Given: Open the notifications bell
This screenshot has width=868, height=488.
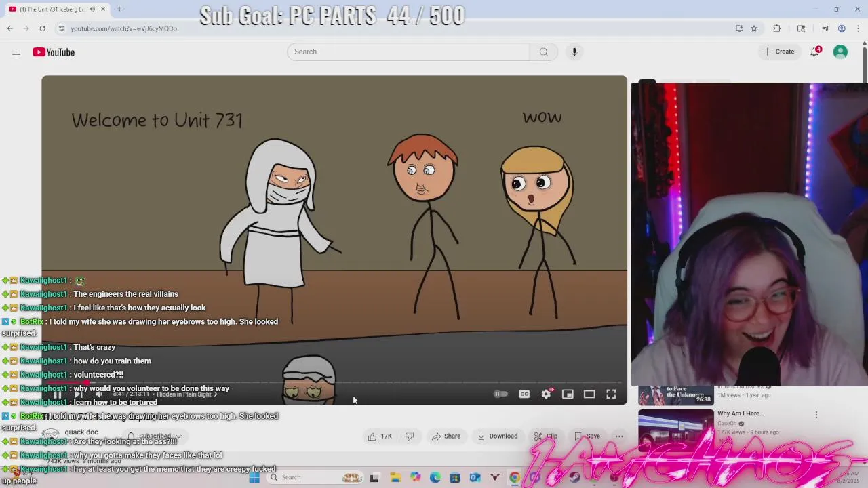Looking at the screenshot, I should coord(815,52).
